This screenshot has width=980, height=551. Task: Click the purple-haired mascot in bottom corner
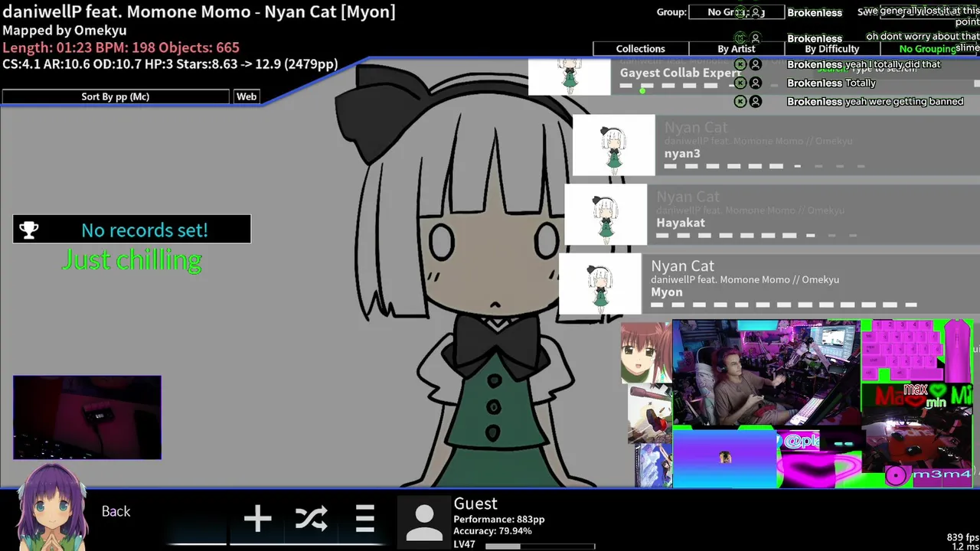(x=51, y=507)
